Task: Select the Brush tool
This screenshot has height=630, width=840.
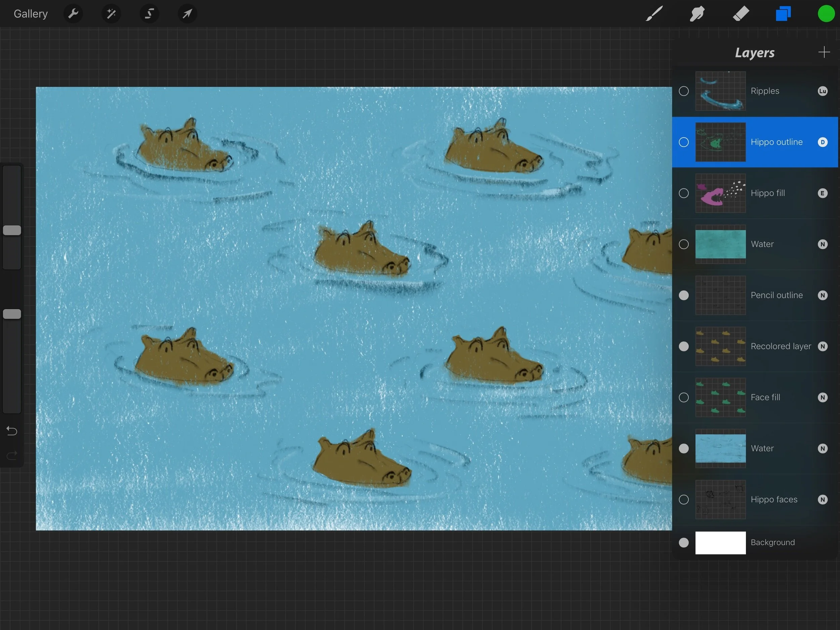Action: [x=654, y=14]
